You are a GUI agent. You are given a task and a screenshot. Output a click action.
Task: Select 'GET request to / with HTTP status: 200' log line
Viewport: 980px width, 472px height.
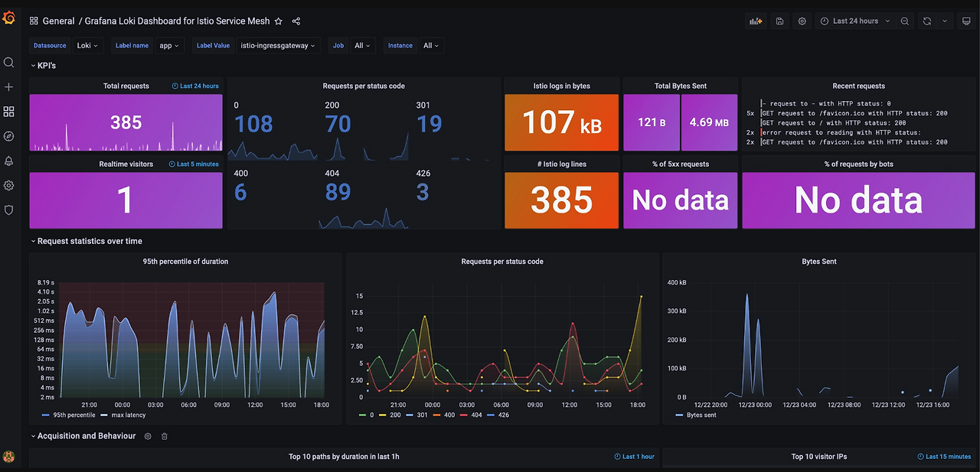pyautogui.click(x=834, y=122)
